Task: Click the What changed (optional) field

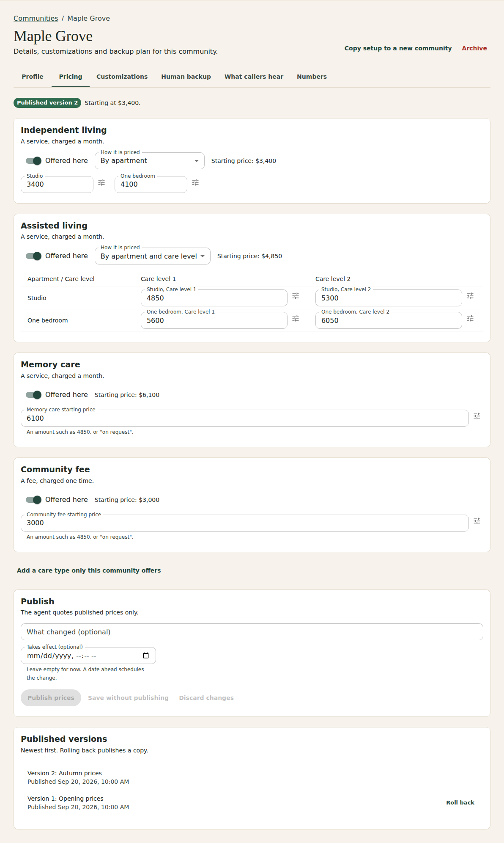Action: tap(252, 632)
